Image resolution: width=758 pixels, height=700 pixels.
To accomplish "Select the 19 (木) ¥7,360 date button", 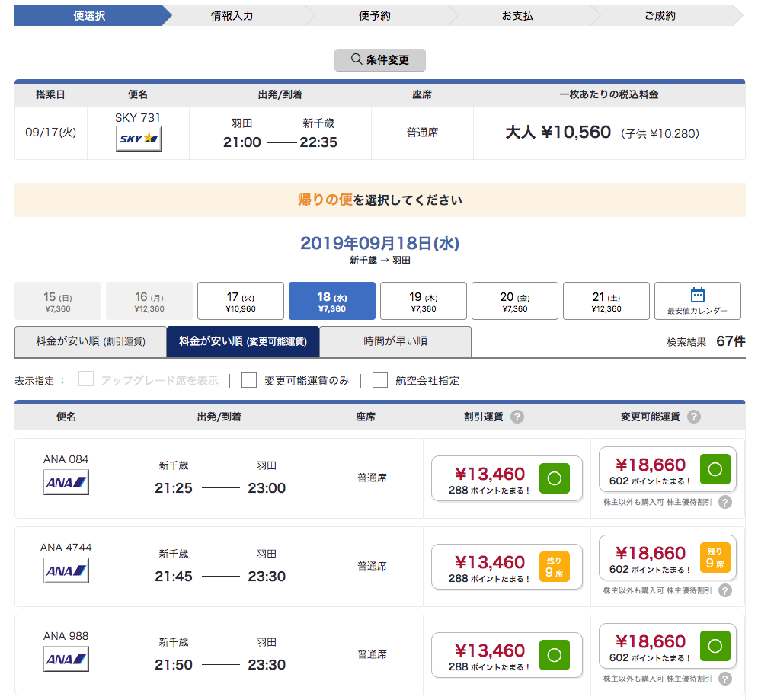I will point(424,300).
